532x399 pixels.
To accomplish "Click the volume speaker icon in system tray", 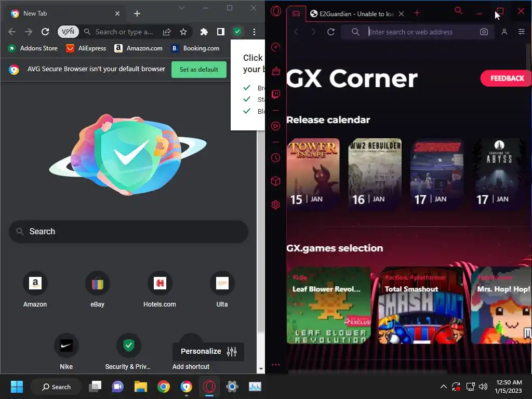I will (x=483, y=387).
